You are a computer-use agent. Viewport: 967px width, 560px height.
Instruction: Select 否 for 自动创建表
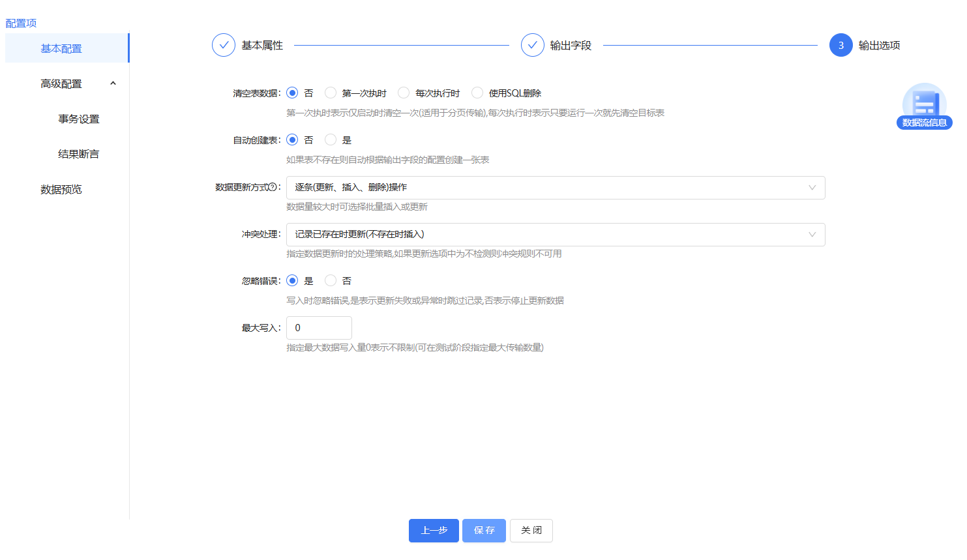tap(292, 140)
